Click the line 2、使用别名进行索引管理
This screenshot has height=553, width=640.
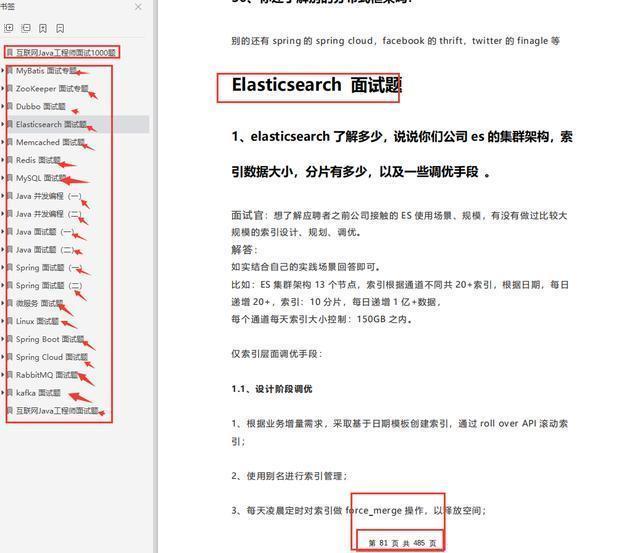coord(289,476)
